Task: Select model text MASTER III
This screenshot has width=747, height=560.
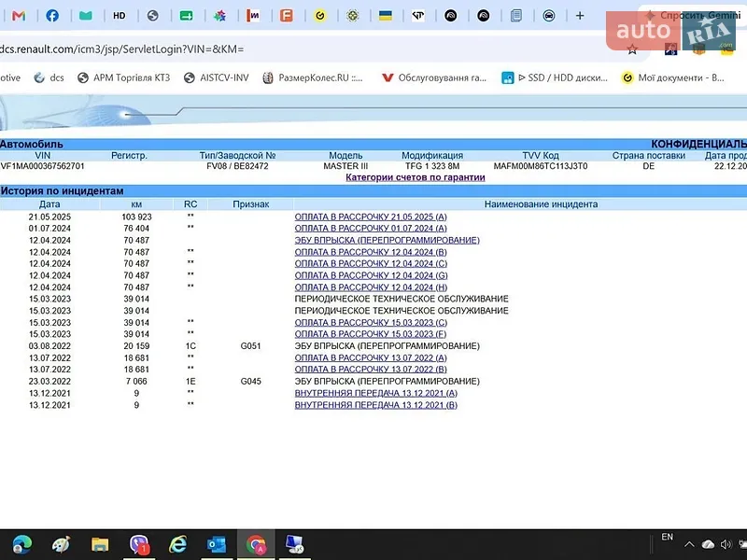Action: coord(345,166)
